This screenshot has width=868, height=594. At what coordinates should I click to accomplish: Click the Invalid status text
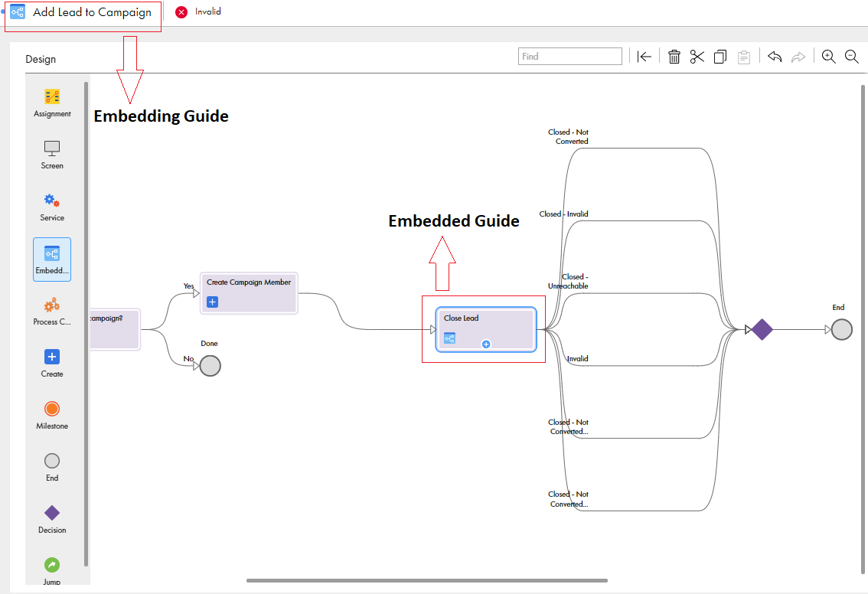[x=208, y=11]
